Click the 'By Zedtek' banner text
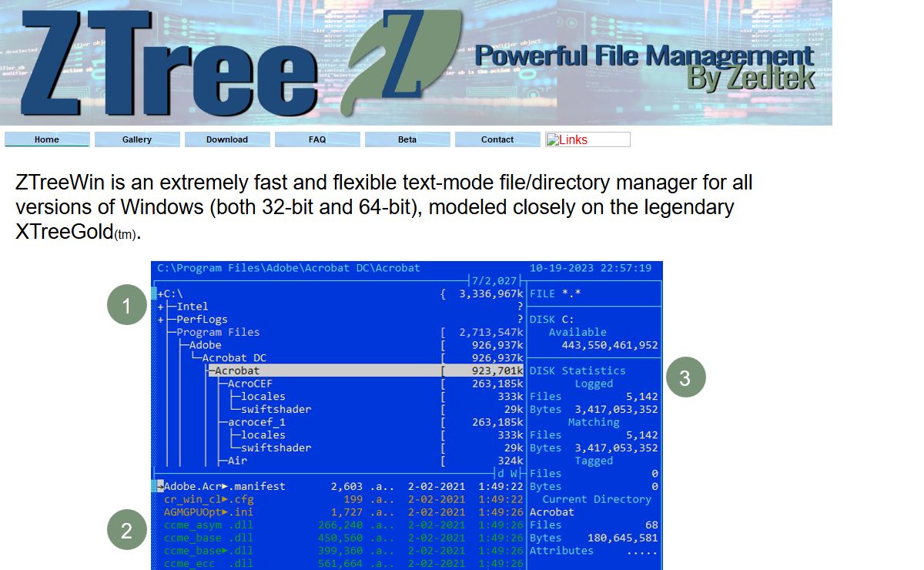The image size is (924, 570). point(751,77)
